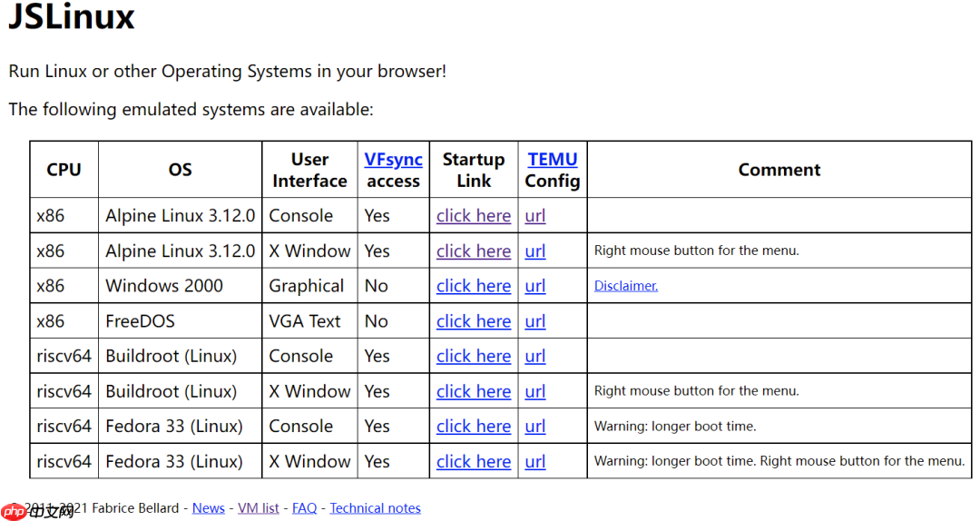
Task: Click the 'Run Linux or other Operating Systems' sentence
Action: pos(228,72)
